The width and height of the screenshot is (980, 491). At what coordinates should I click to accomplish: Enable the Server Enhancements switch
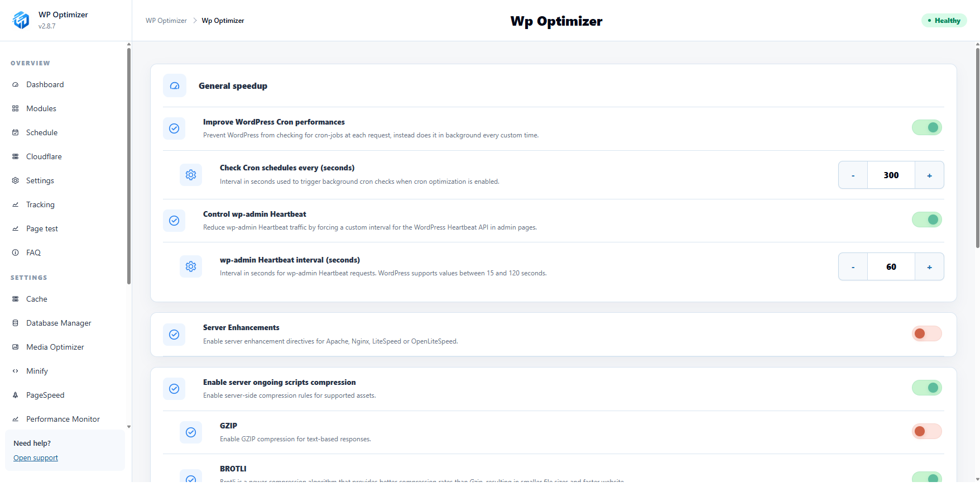927,334
